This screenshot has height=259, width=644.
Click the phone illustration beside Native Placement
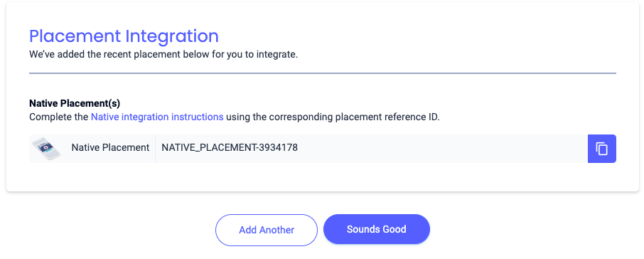click(46, 149)
